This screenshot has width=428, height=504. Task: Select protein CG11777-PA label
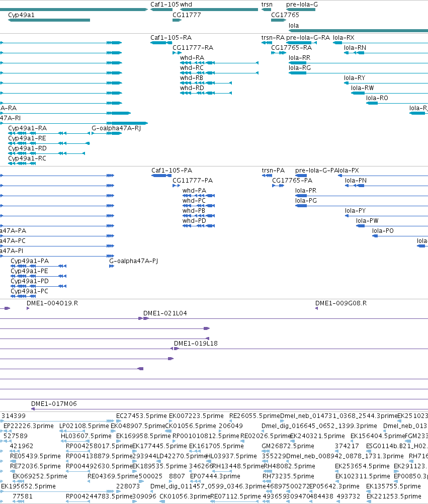193,181
